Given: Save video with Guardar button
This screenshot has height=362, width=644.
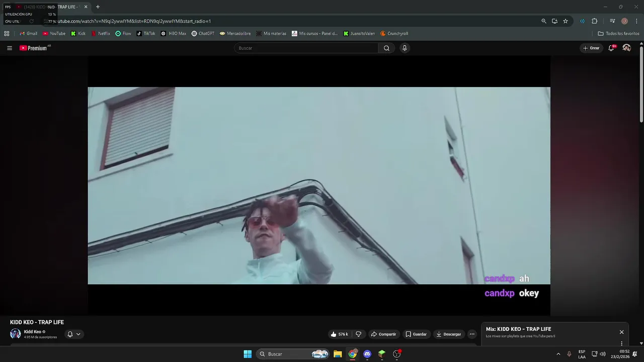Looking at the screenshot, I should (416, 334).
